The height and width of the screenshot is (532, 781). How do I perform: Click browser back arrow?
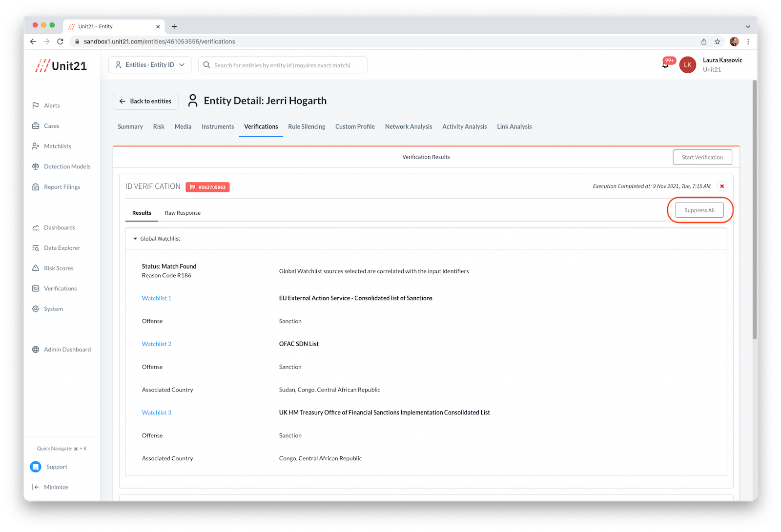33,41
